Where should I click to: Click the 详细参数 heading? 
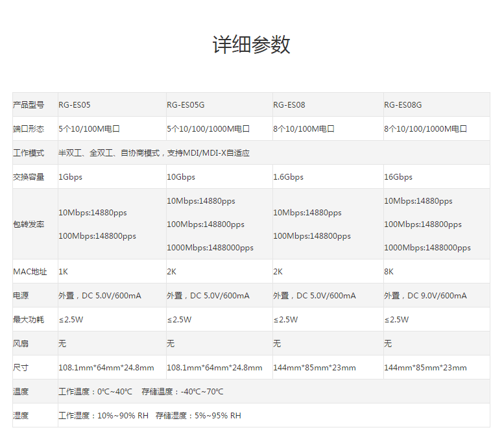tap(252, 44)
